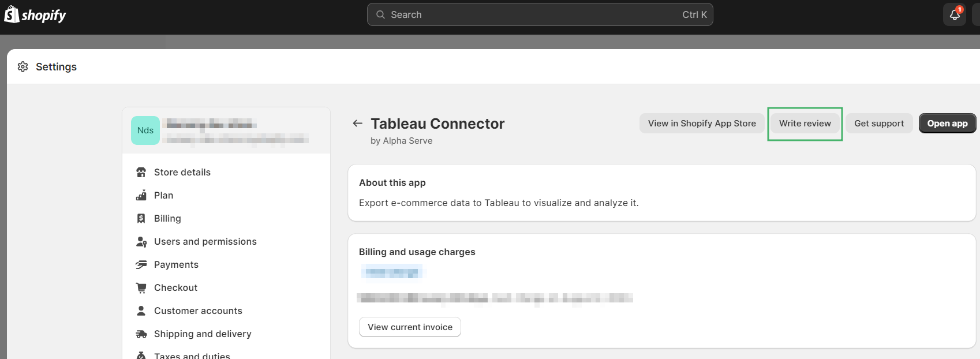Viewport: 980px width, 359px height.
Task: Click the Payments hand icon
Action: [x=141, y=265]
